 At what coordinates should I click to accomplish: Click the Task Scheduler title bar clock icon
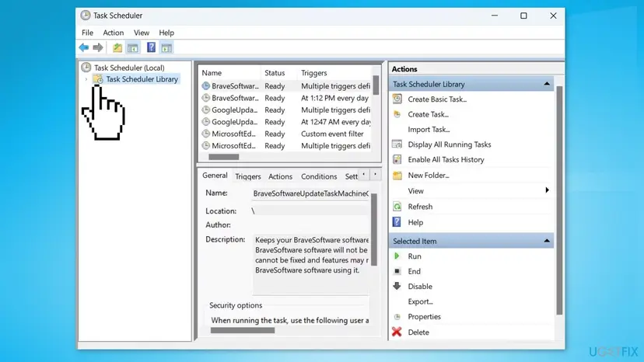coord(86,16)
